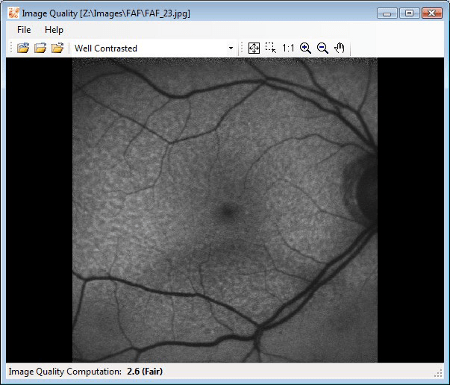Minimize the Image Quality window
Screen dimensions: 450x385
[x=387, y=13]
